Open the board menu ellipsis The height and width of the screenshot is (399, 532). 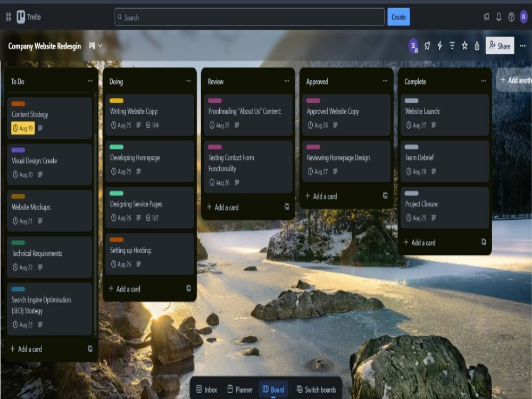523,46
